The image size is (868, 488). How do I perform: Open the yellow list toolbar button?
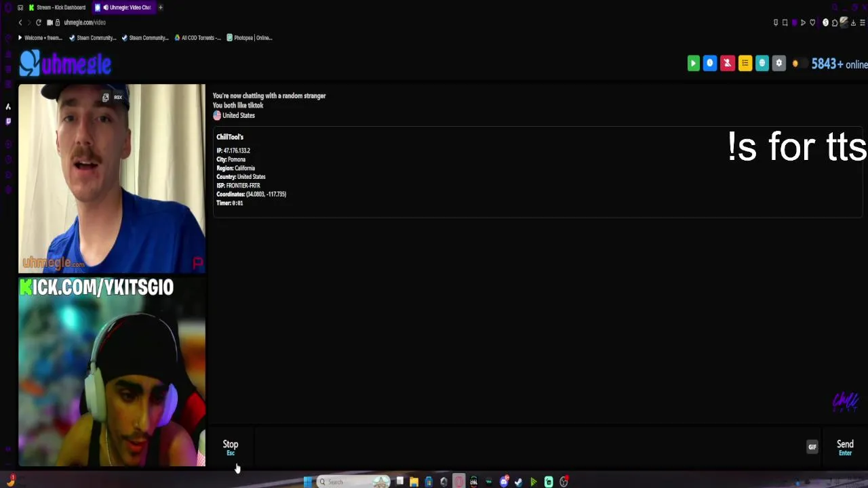point(745,63)
